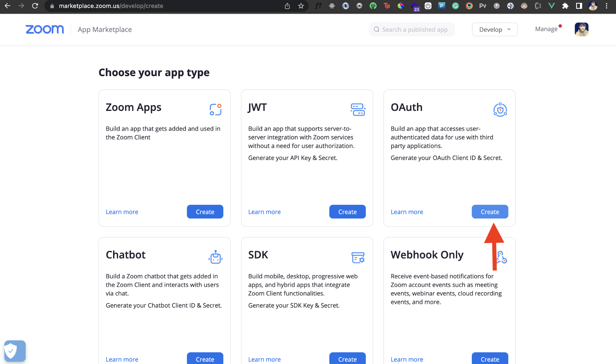
Task: Open the browser extensions puzzle icon
Action: (565, 6)
